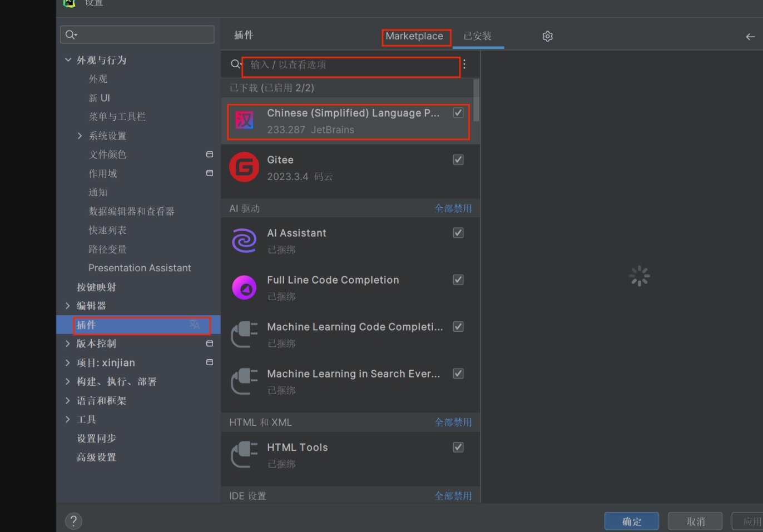Open 按键映射 settings page
Screen dimensions: 763x532
click(96, 287)
